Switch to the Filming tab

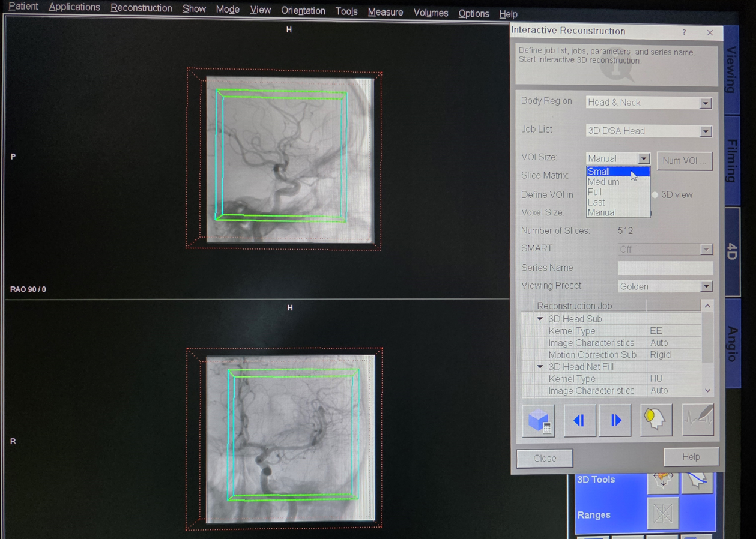point(732,161)
